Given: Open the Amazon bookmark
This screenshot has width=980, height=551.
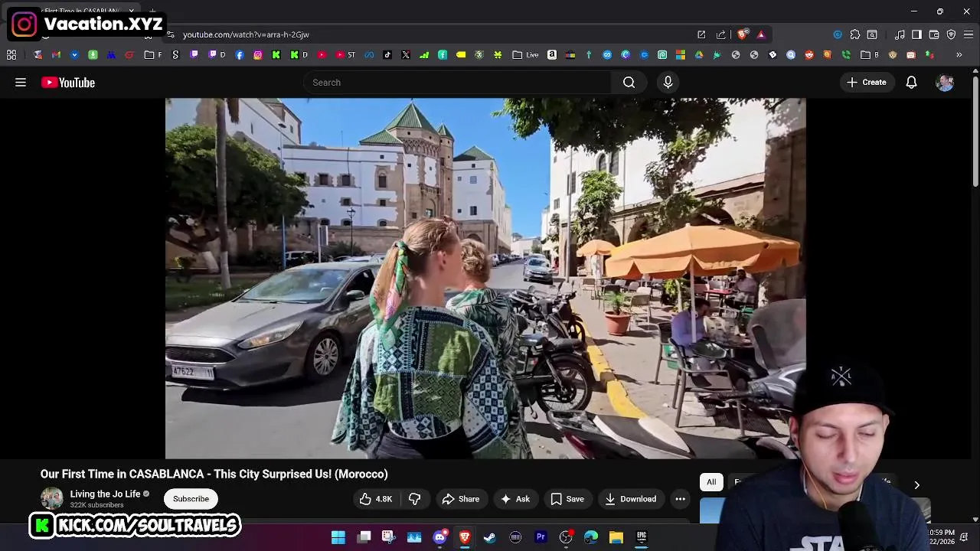Looking at the screenshot, I should (552, 55).
